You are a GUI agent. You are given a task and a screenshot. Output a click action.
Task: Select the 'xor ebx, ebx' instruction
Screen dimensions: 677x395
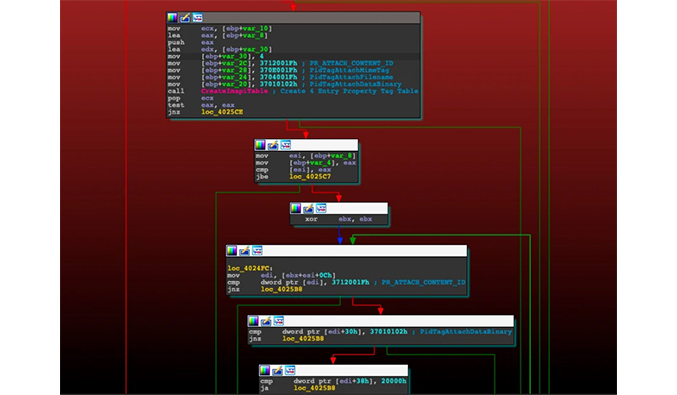coord(339,219)
